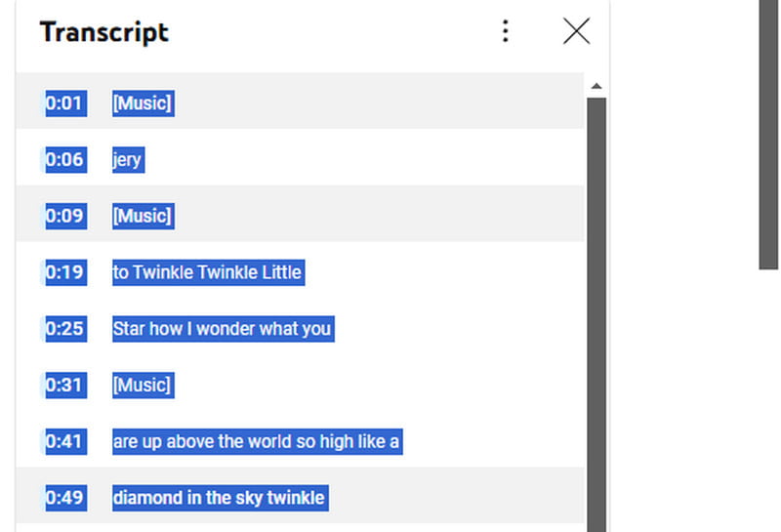The height and width of the screenshot is (532, 781).
Task: Click the transcript scroll up arrow
Action: click(596, 86)
